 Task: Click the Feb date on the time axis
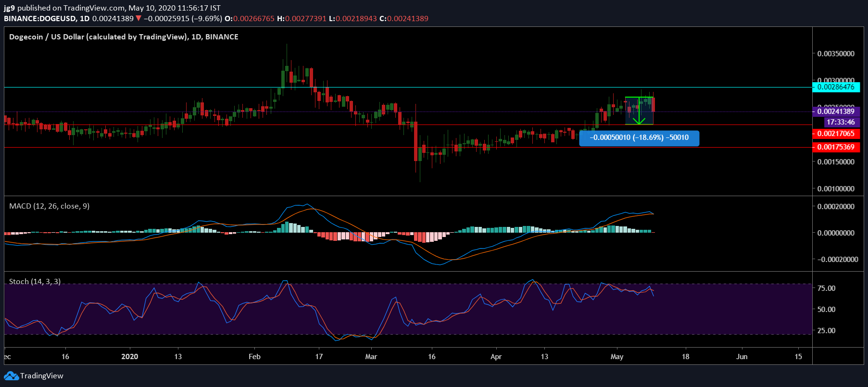tap(254, 357)
